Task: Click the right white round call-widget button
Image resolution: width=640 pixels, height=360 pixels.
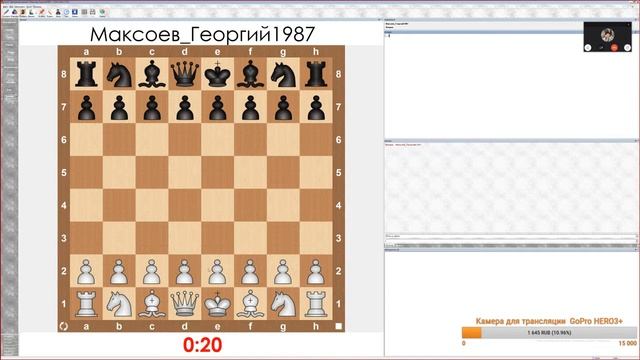Action: 627,48
